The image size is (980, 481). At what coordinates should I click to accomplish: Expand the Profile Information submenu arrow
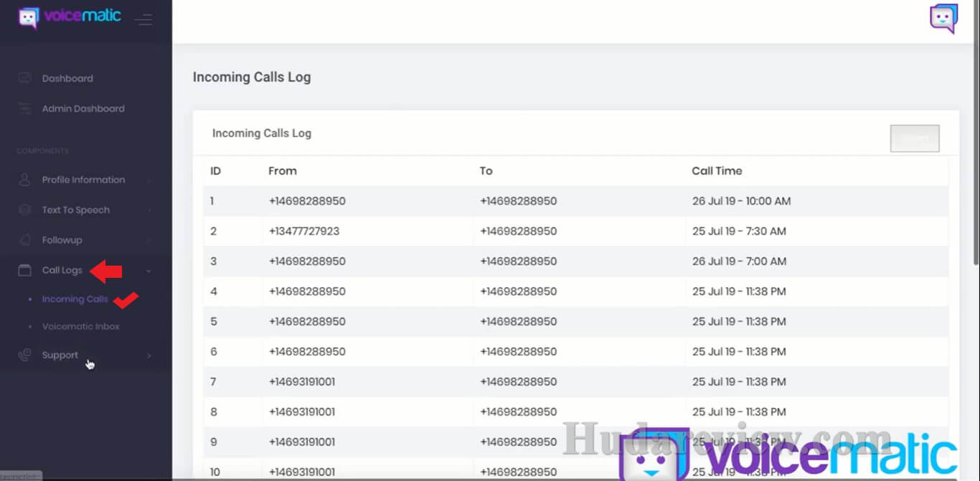149,180
